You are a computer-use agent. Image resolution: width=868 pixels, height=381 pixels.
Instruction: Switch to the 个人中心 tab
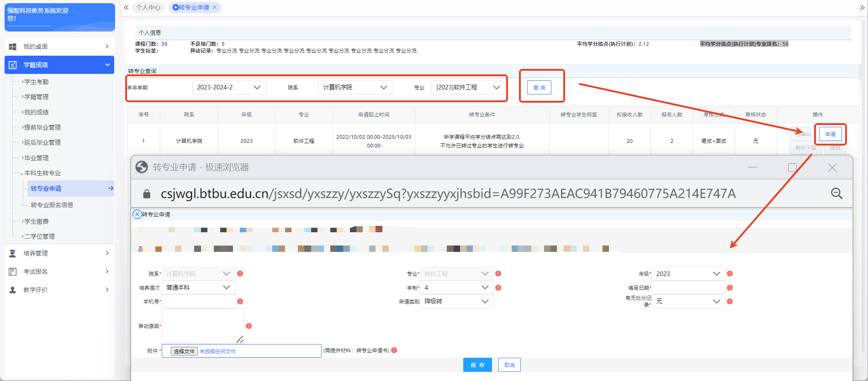[148, 7]
